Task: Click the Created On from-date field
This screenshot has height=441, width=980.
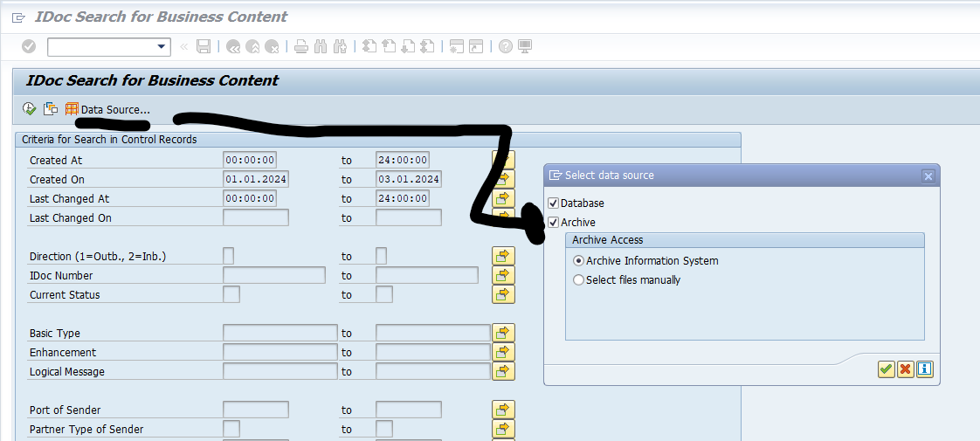Action: [x=255, y=179]
